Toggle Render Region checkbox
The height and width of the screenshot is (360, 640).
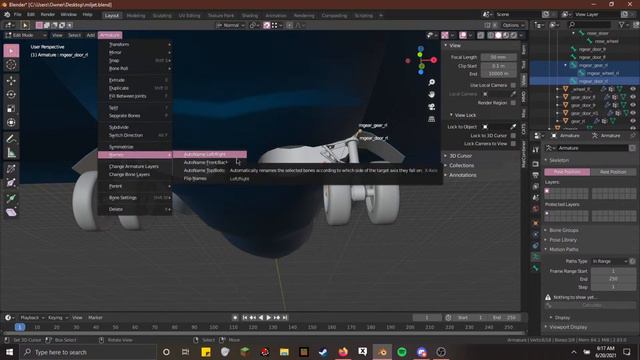513,103
